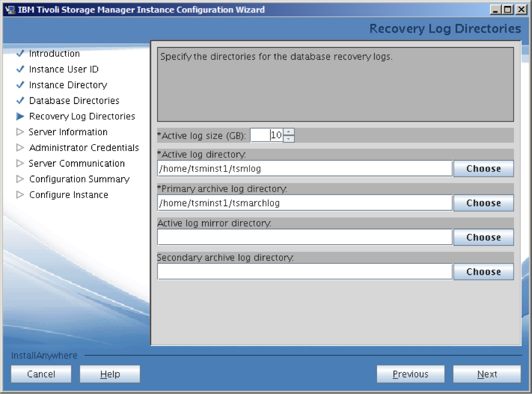
Task: Select the Server Communication step label
Action: click(77, 163)
